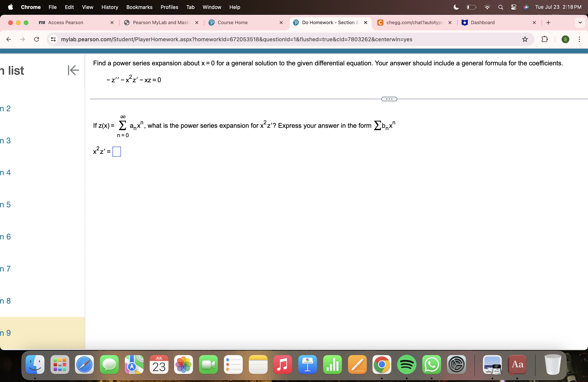Reload the current homework page
This screenshot has width=588, height=382.
pos(36,39)
